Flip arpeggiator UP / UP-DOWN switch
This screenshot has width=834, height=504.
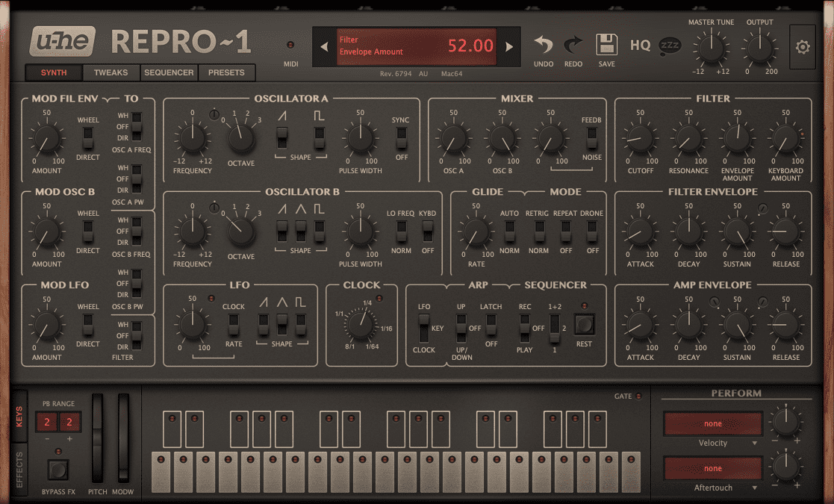(461, 328)
